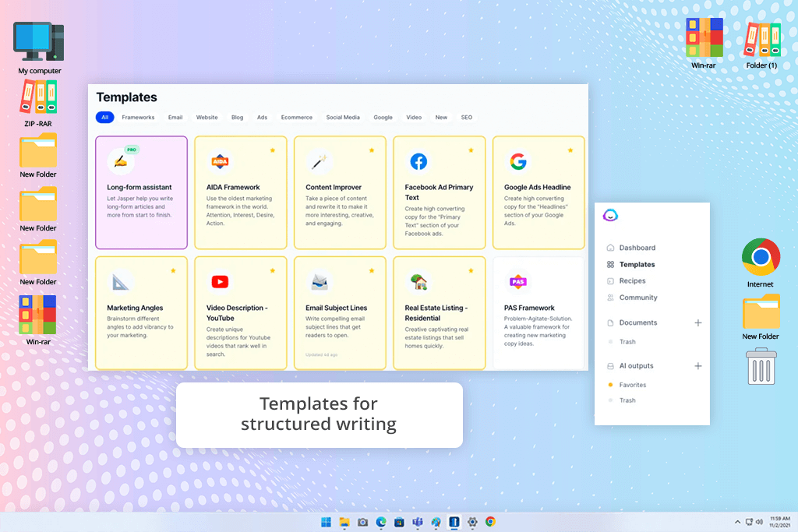Open the Windows Start menu
Screen dimensions: 798x532
tap(326, 522)
